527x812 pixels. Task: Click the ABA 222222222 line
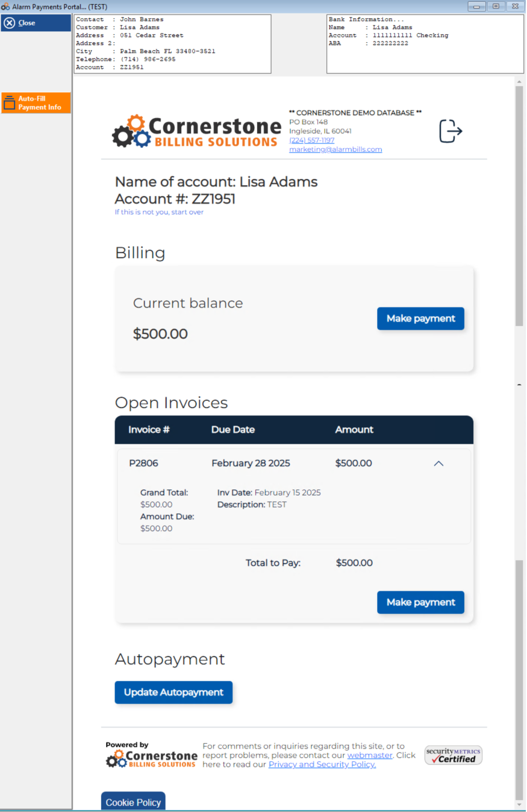pyautogui.click(x=369, y=43)
